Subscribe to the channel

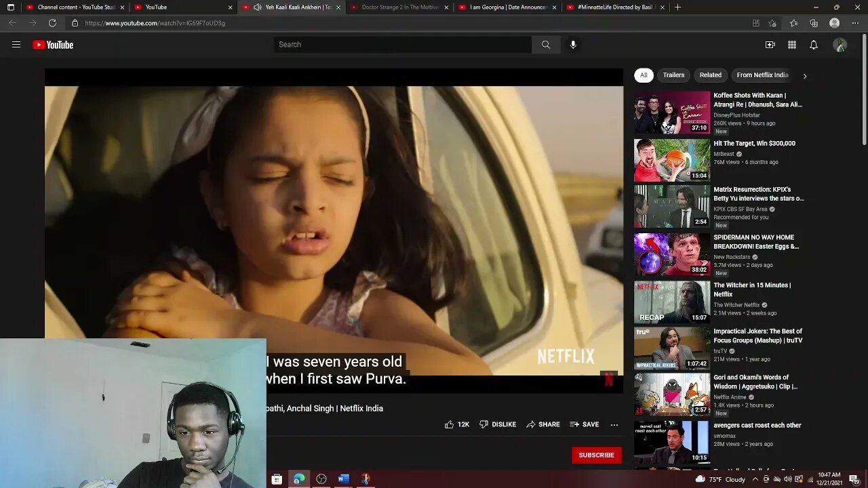[597, 455]
